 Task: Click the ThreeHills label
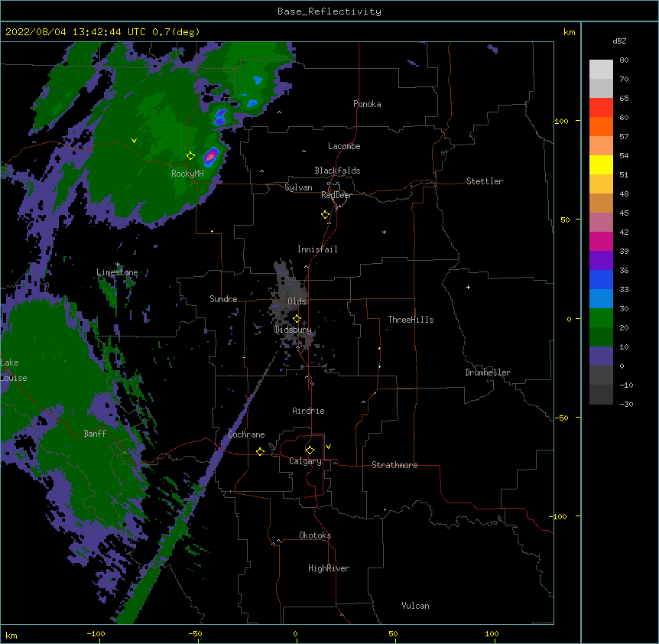411,320
